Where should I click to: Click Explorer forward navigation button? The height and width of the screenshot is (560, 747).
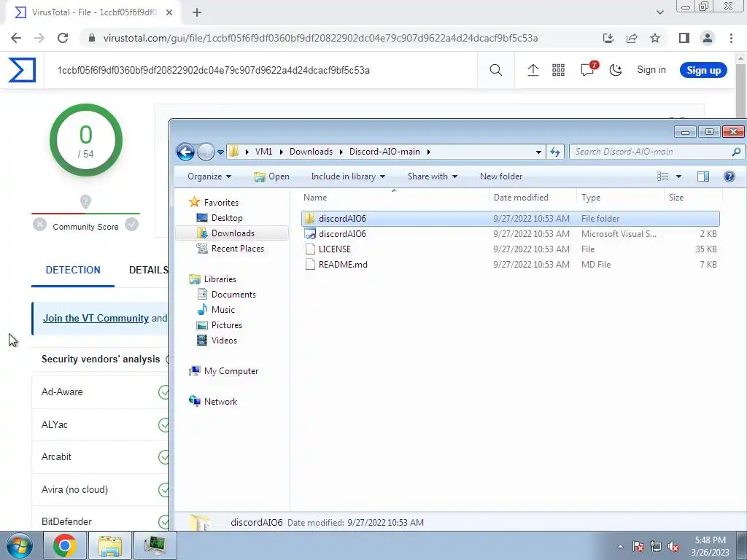click(x=206, y=152)
